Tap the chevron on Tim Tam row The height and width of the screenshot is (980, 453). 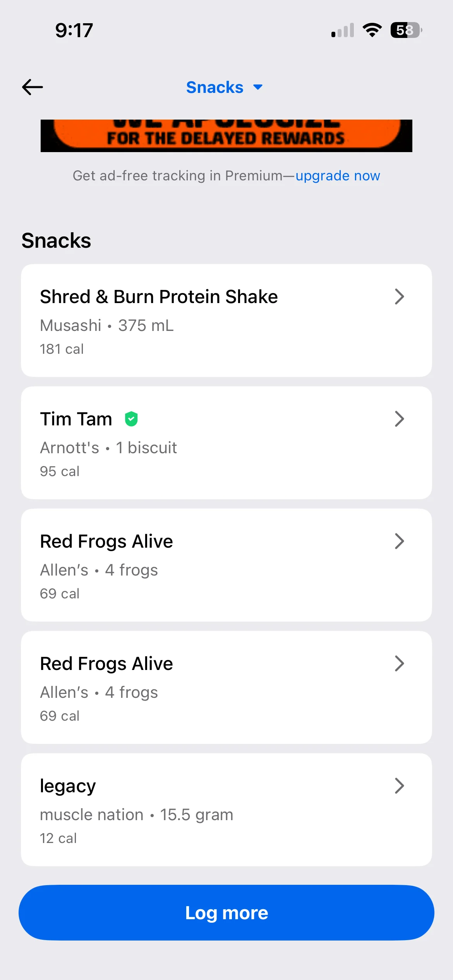(x=399, y=419)
